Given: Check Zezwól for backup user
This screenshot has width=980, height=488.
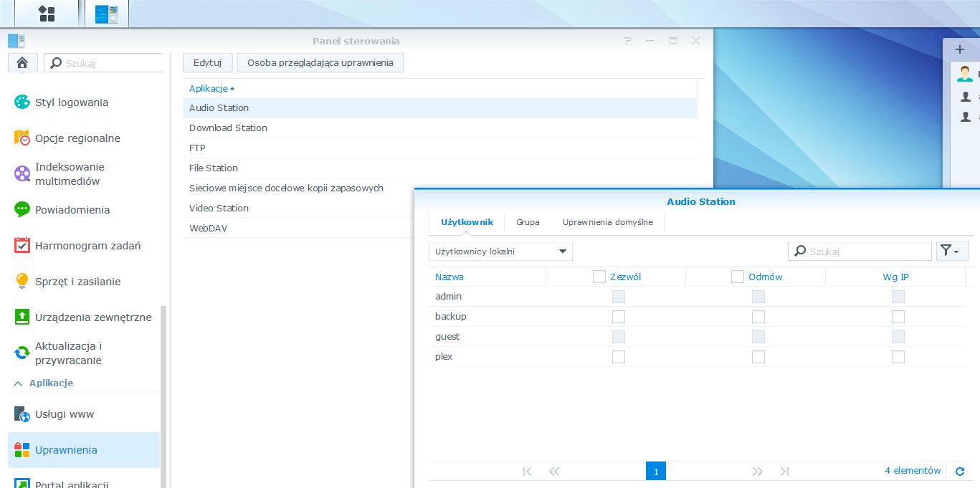Looking at the screenshot, I should 619,317.
